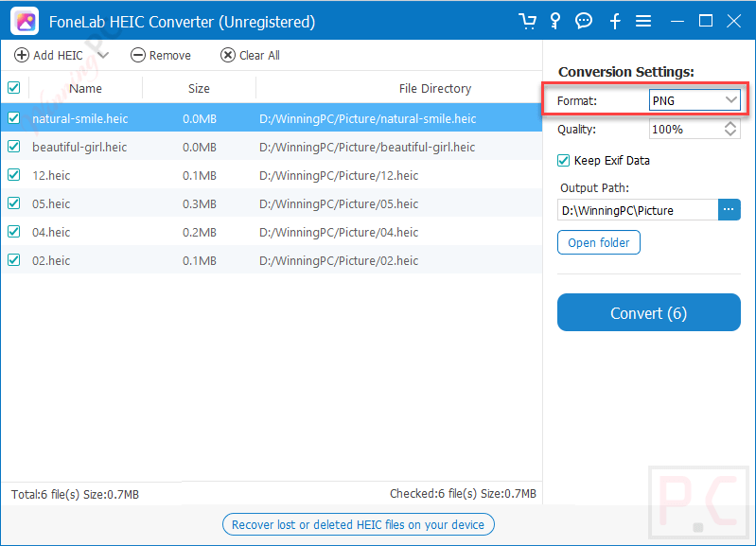Visit the Facebook page icon
Image resolution: width=756 pixels, height=546 pixels.
[x=615, y=21]
